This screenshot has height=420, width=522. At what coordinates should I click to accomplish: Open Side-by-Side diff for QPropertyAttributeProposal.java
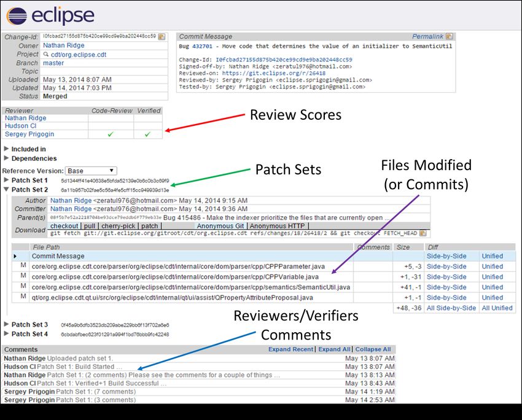[446, 297]
